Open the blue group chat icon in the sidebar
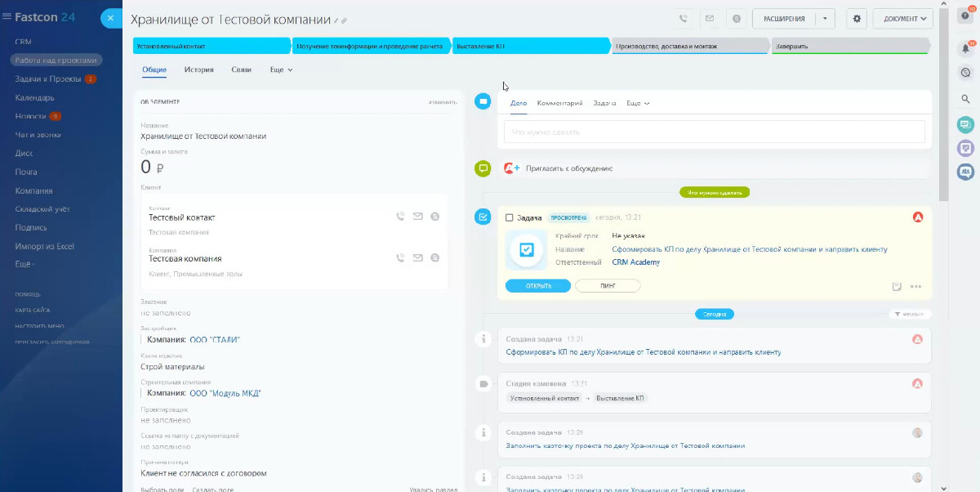The image size is (980, 492). (x=965, y=172)
